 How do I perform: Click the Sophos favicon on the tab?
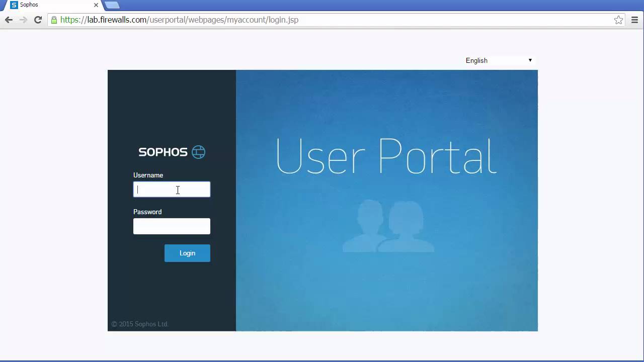[14, 5]
